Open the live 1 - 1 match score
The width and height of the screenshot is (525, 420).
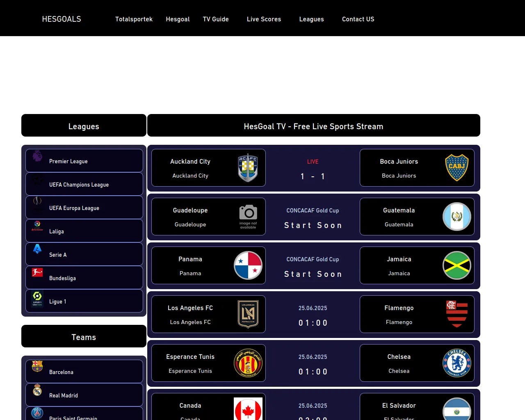(x=313, y=176)
